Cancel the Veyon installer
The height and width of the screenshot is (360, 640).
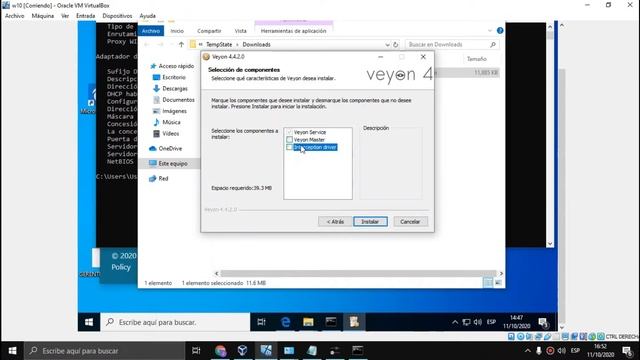(x=410, y=222)
